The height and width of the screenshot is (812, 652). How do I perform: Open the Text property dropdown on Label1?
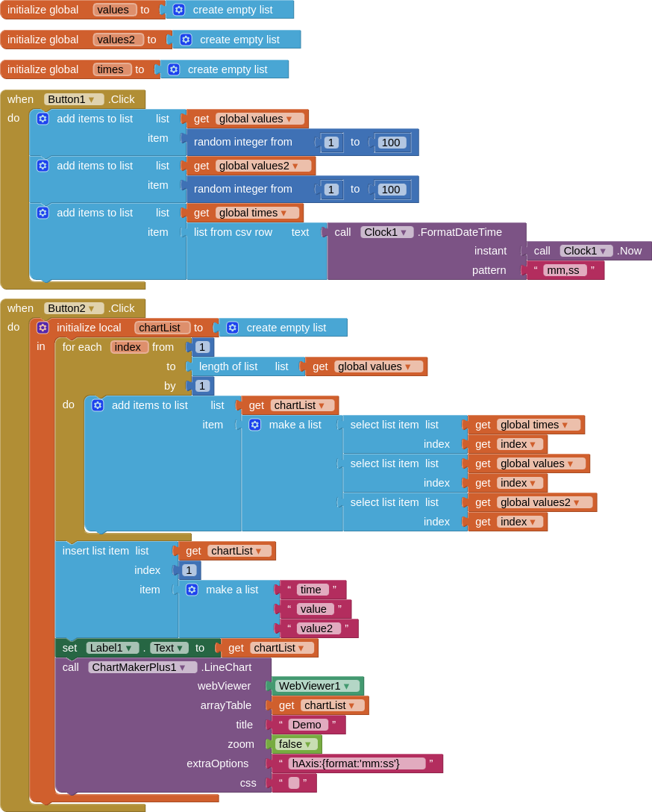[170, 648]
